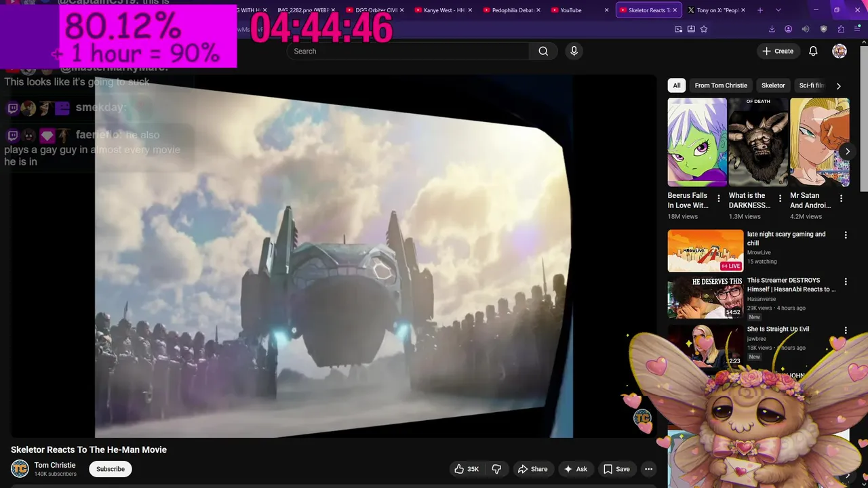Start voice search with the microphone icon
The width and height of the screenshot is (868, 488).
574,51
